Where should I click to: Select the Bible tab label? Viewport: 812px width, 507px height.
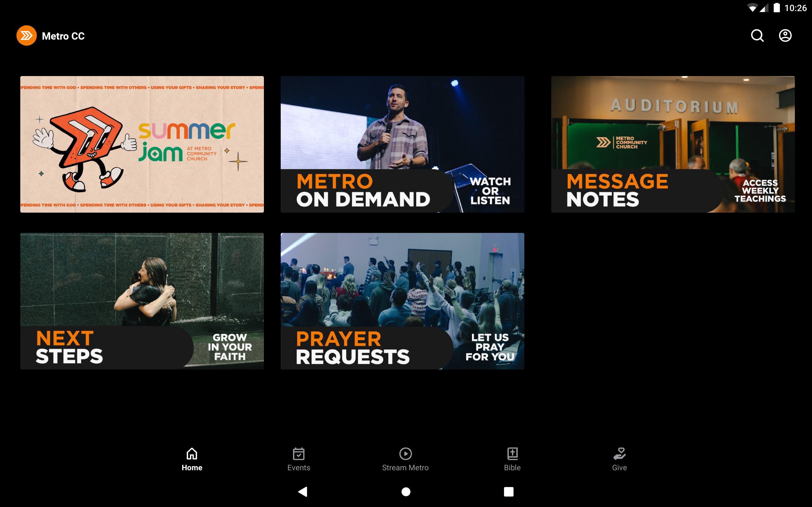[x=512, y=467]
